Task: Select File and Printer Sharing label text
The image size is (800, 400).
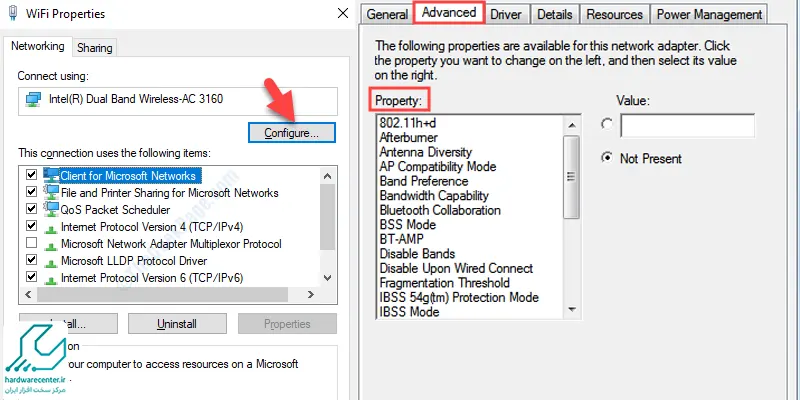Action: 169,193
